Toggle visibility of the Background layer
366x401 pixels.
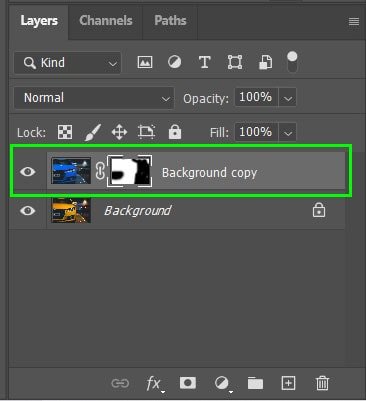(28, 211)
